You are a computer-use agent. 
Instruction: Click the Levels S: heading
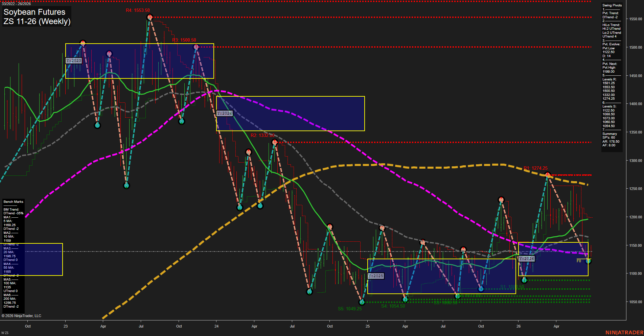(x=609, y=106)
